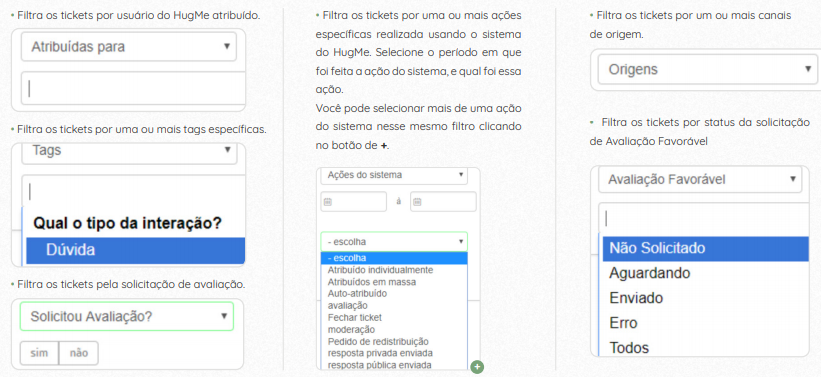This screenshot has height=377, width=821.
Task: Choose 'Auto-atribuído' option
Action: point(394,293)
